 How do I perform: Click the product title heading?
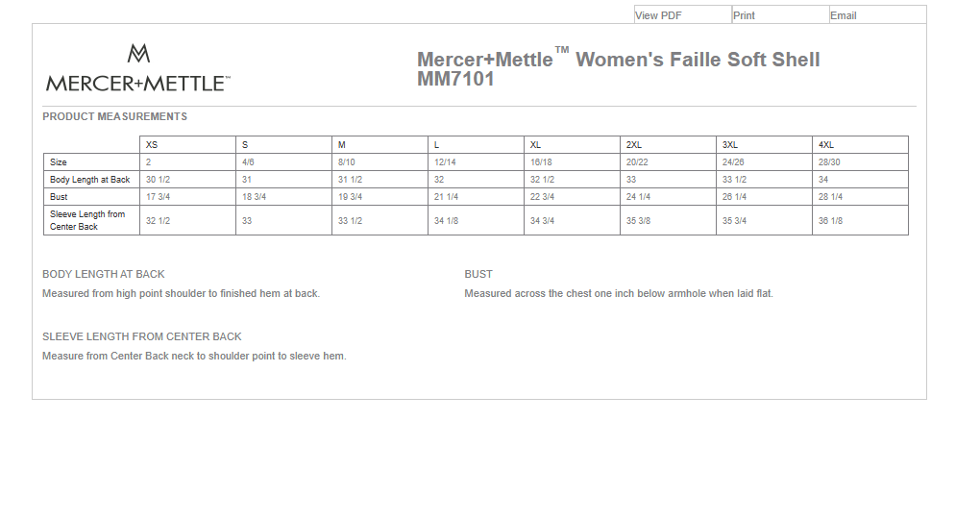[618, 69]
